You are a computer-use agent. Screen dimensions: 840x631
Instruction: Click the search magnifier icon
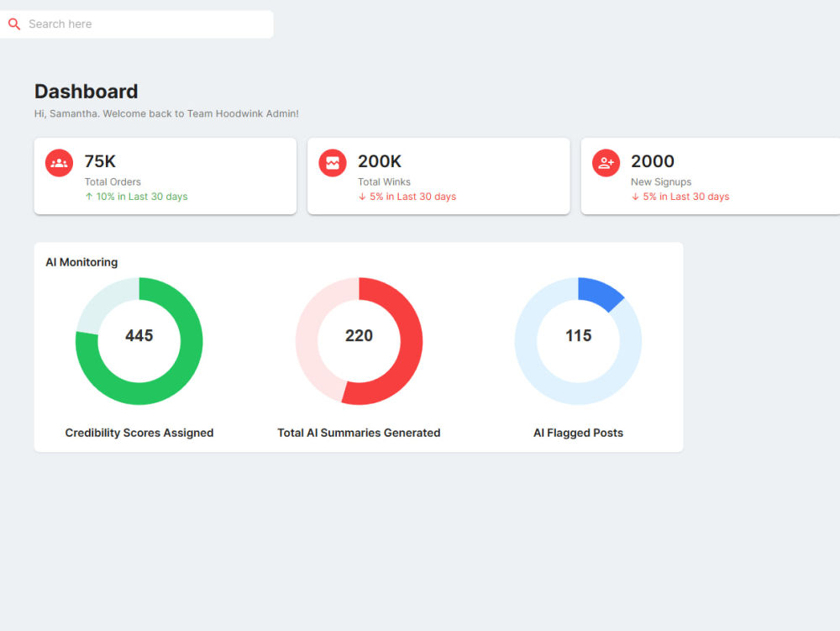(14, 24)
